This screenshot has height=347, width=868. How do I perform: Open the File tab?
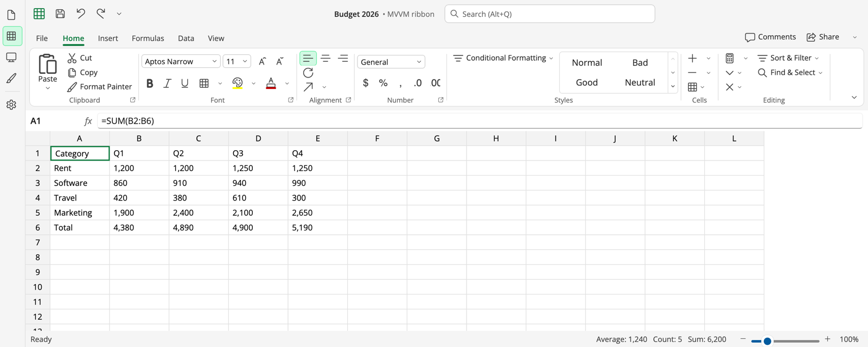tap(42, 38)
